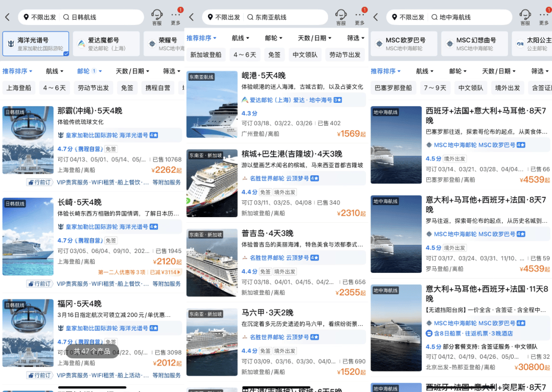The height and width of the screenshot is (392, 552).
Task: Open 客服 headset in 东南亚航线 panel
Action: tap(341, 16)
